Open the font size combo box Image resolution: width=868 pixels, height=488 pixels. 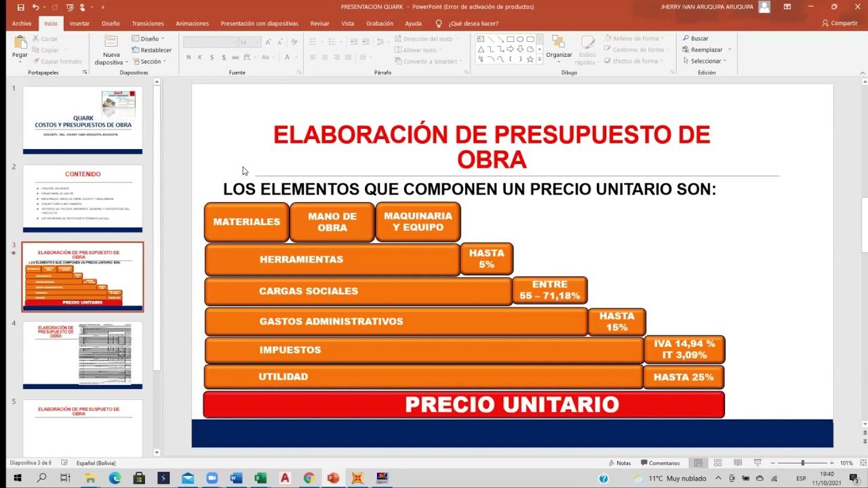tap(249, 42)
